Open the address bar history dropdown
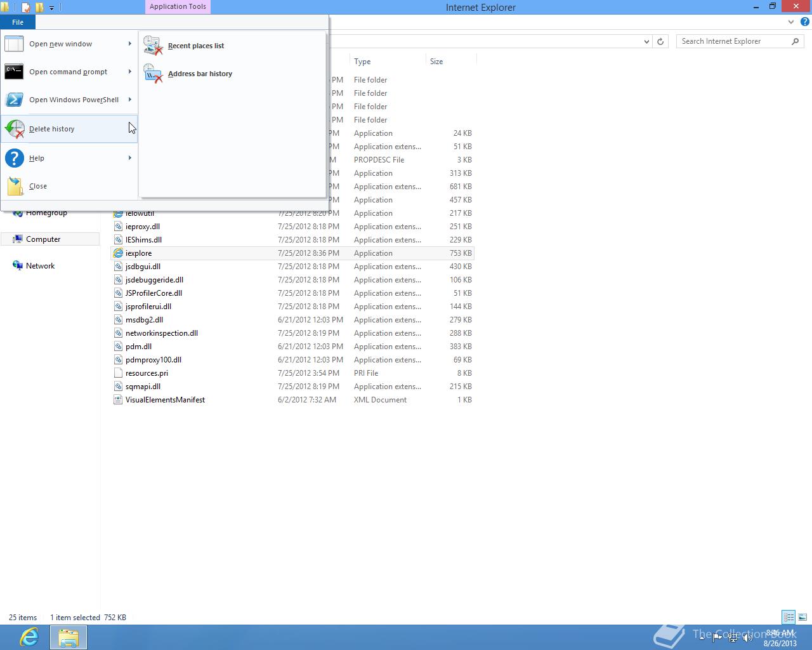 coord(646,41)
